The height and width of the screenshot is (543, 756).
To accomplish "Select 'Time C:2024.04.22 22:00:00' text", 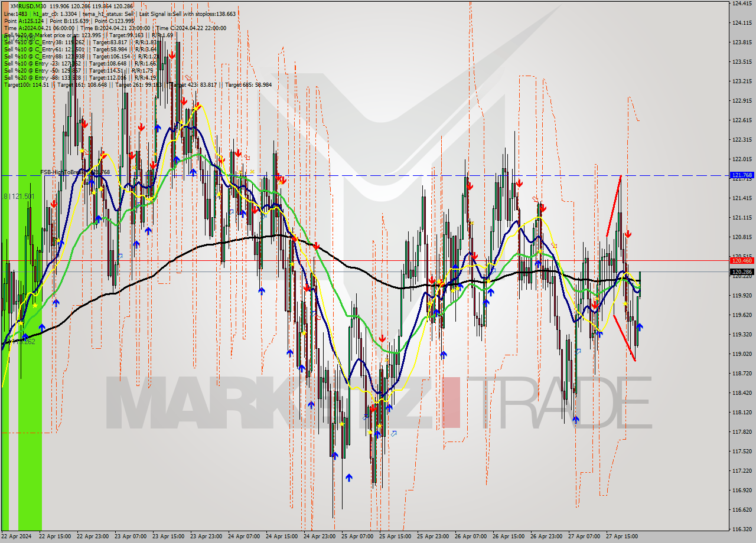I will tap(192, 28).
